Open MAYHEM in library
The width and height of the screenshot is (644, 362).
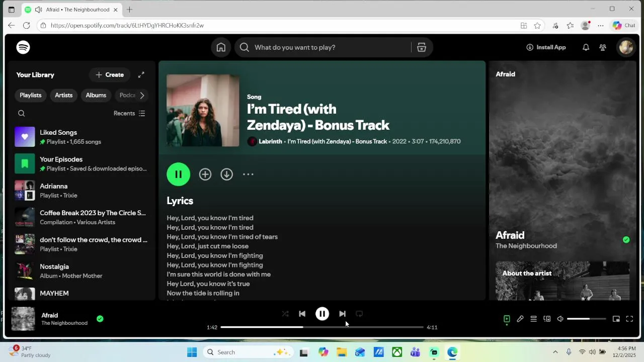(x=80, y=293)
